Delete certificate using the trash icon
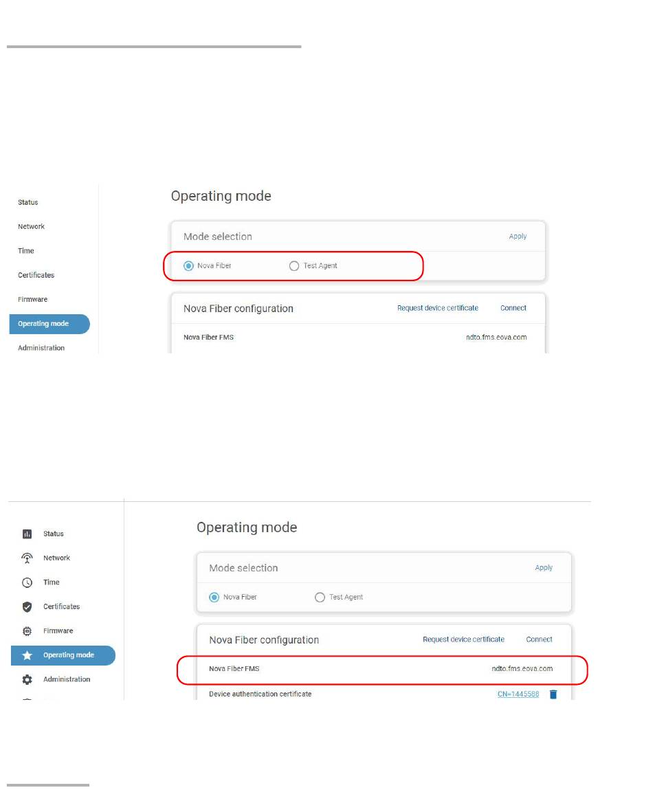Image resolution: width=653 pixels, height=812 pixels. pyautogui.click(x=553, y=694)
